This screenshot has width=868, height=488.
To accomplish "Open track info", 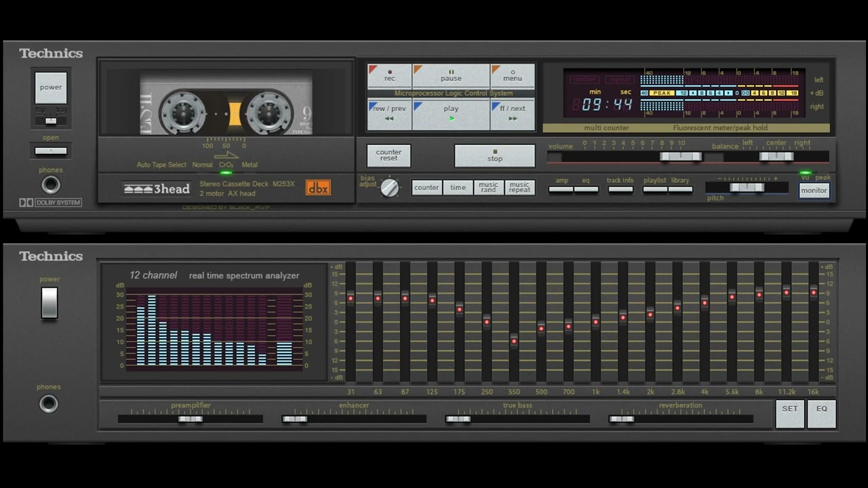I will (620, 190).
